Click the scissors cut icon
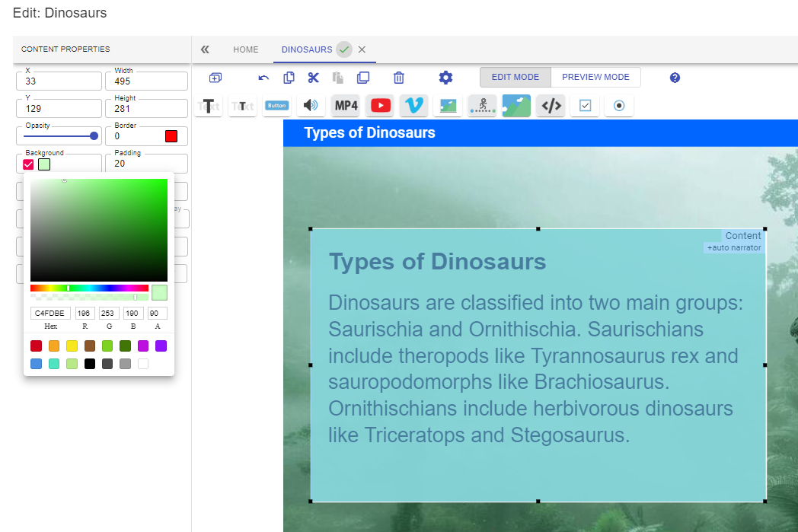 314,78
